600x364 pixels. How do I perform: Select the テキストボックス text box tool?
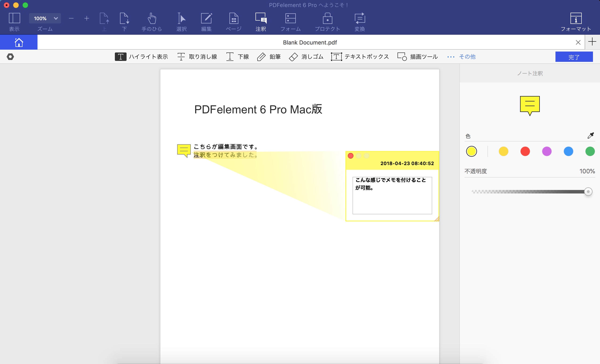pos(360,57)
